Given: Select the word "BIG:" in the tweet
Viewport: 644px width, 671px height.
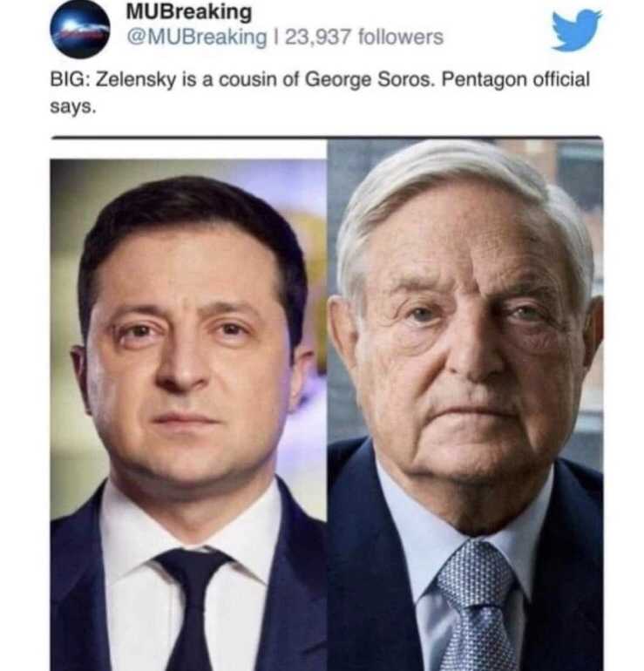Looking at the screenshot, I should pos(70,79).
